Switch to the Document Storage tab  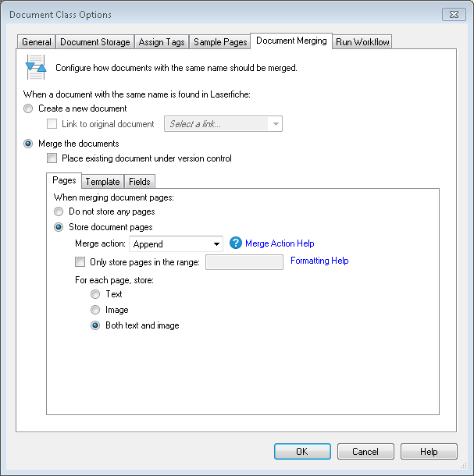[94, 42]
